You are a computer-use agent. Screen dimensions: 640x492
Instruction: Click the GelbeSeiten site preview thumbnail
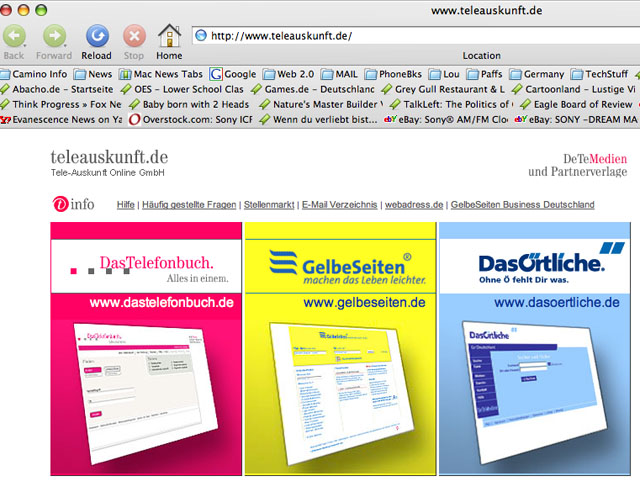(x=340, y=393)
